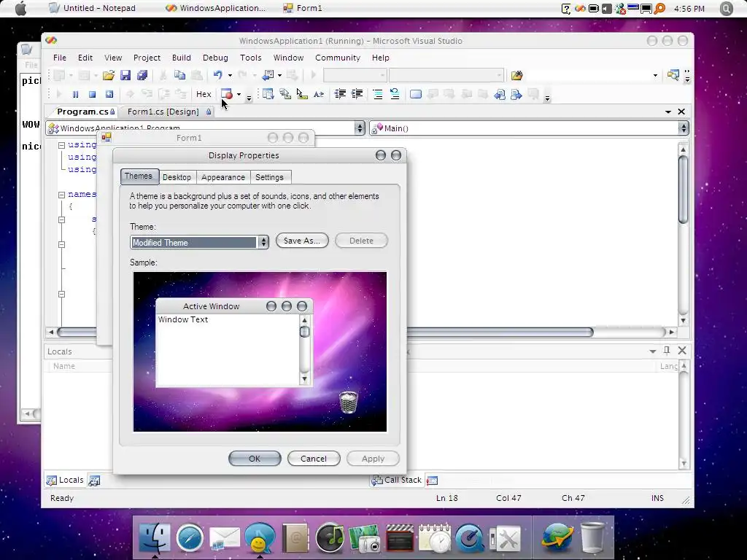747x560 pixels.
Task: Pause debugging with the Break All icon
Action: tap(75, 94)
